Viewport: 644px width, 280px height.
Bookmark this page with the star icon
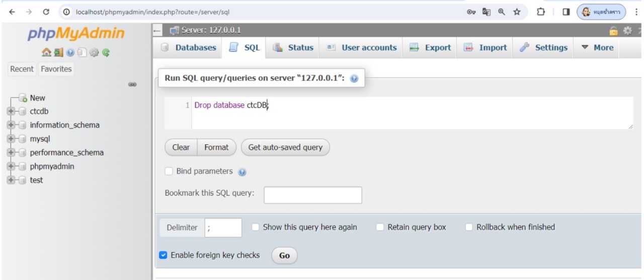click(x=517, y=12)
